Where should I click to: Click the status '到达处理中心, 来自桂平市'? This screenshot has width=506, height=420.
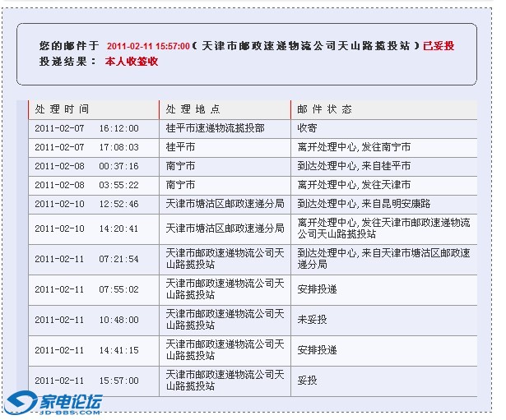(x=354, y=166)
